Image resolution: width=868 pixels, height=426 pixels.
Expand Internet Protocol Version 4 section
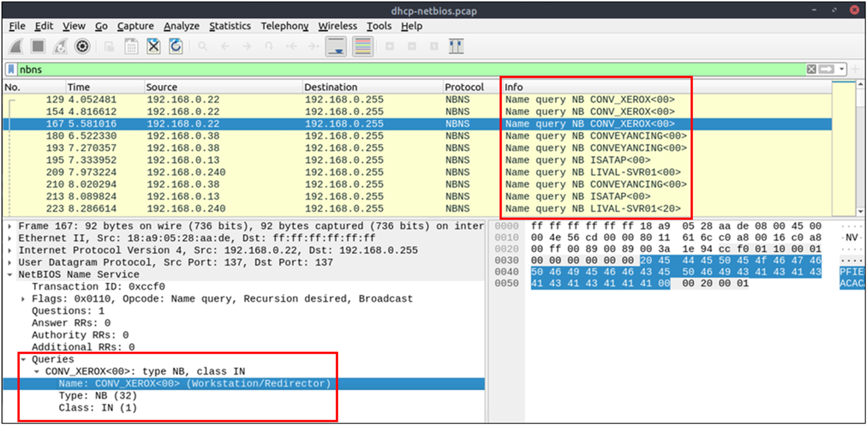pos(10,250)
